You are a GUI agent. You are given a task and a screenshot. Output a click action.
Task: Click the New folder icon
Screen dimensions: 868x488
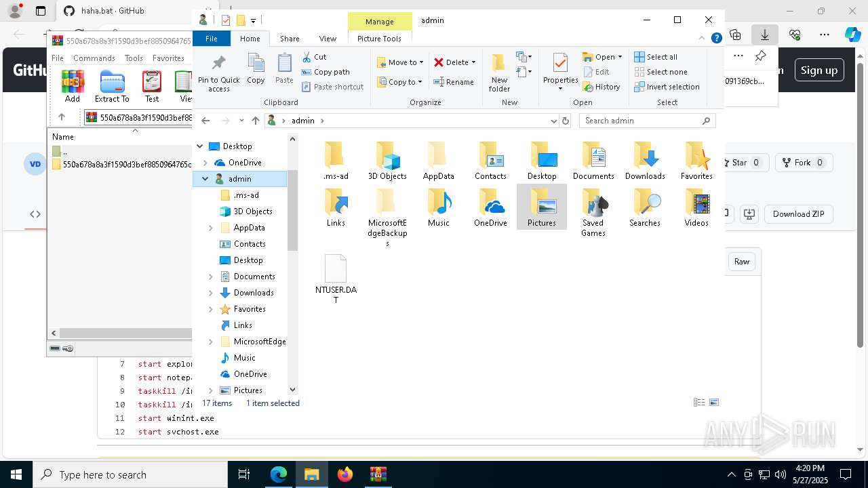click(x=499, y=63)
